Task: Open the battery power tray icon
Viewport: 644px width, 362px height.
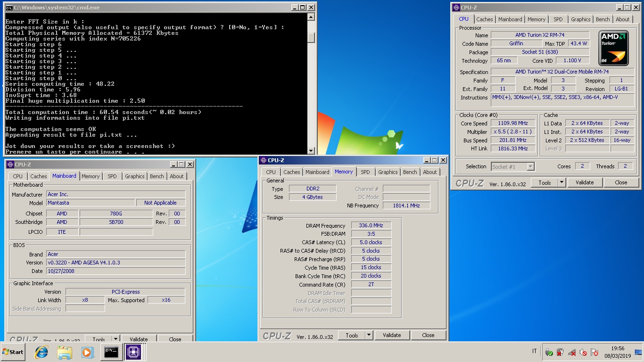Action: (x=560, y=352)
